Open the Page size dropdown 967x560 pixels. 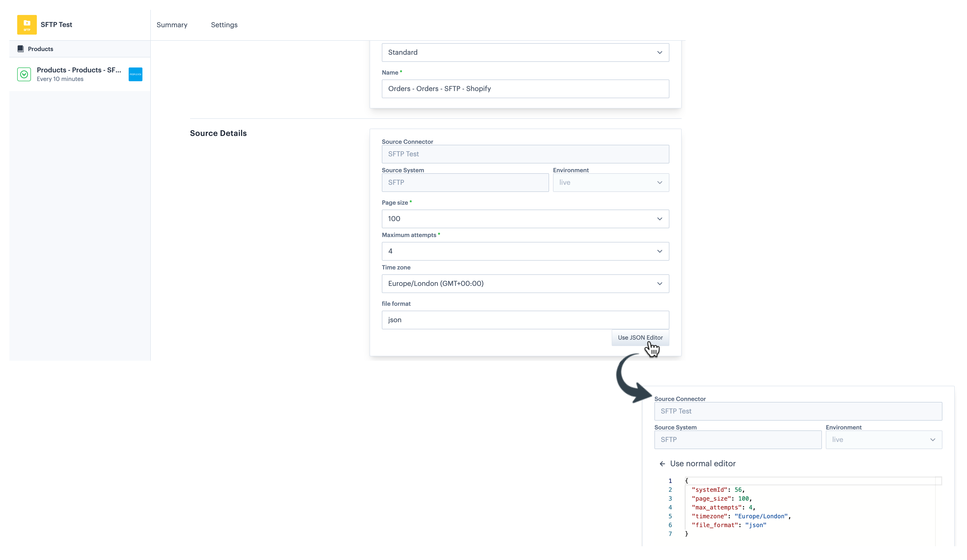pyautogui.click(x=525, y=219)
